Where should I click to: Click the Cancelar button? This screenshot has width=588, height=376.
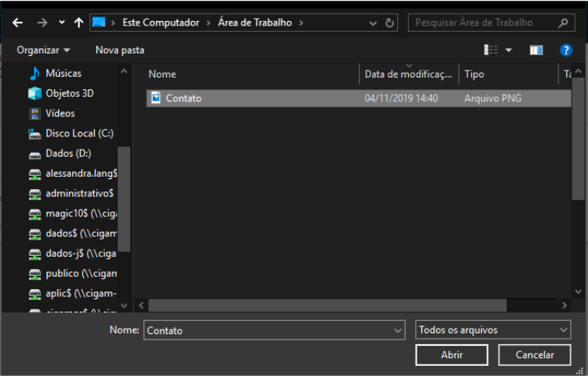(x=534, y=354)
